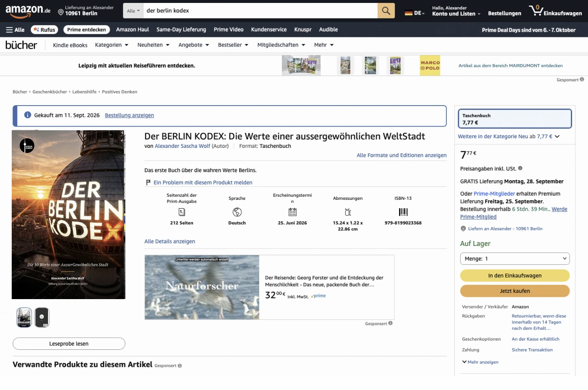Click the info icon in purchase notice
The width and height of the screenshot is (588, 390).
pos(28,115)
